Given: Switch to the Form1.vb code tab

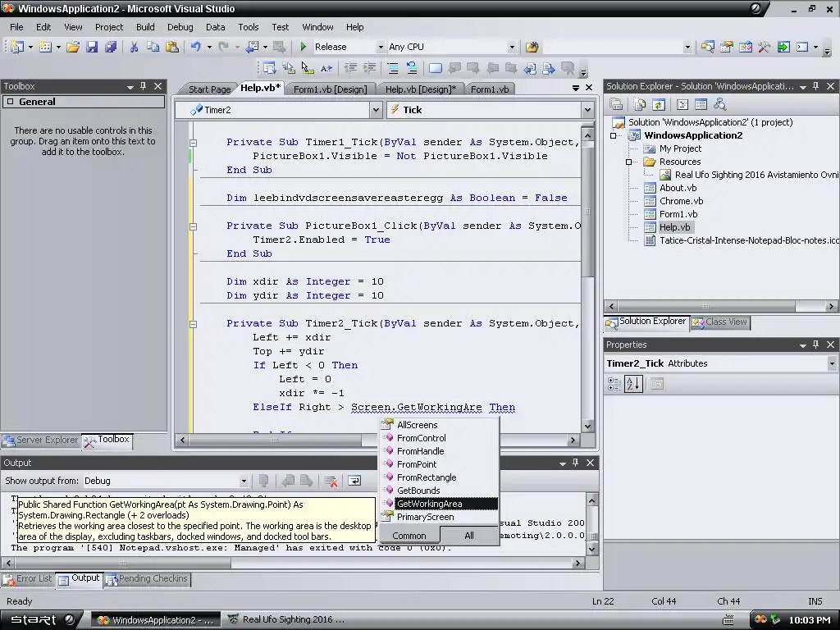Looking at the screenshot, I should click(490, 89).
